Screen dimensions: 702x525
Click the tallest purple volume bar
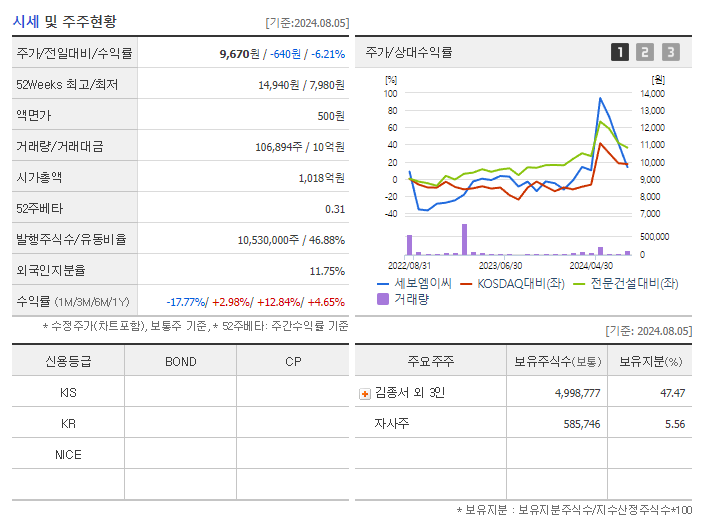pyautogui.click(x=464, y=239)
